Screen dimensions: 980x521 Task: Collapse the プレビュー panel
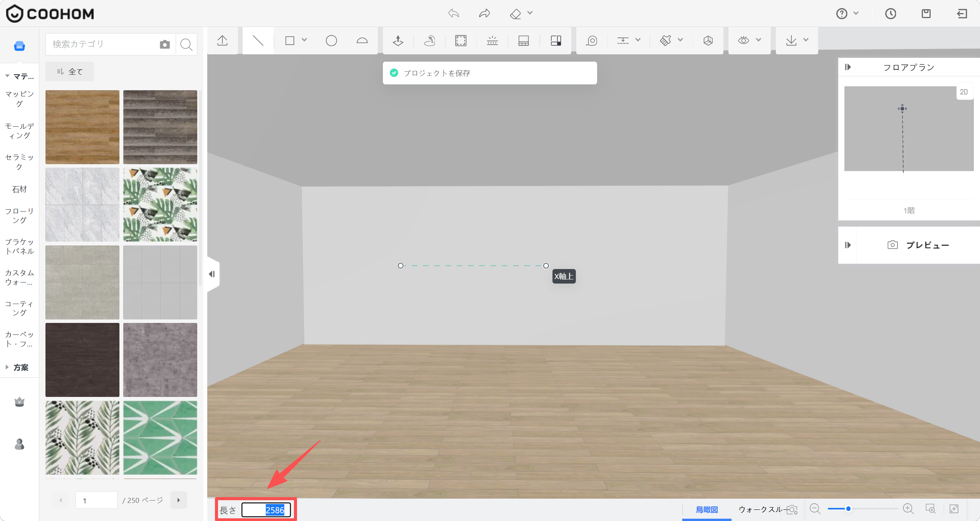point(848,245)
